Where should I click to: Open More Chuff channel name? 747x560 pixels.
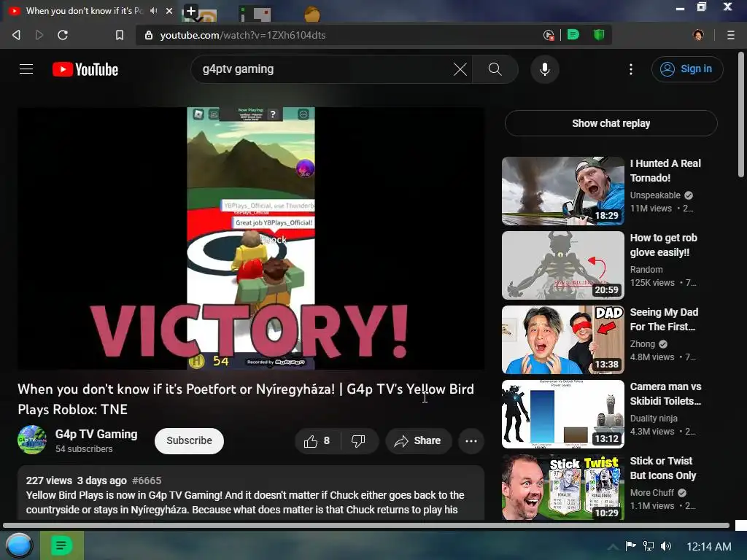tap(651, 492)
